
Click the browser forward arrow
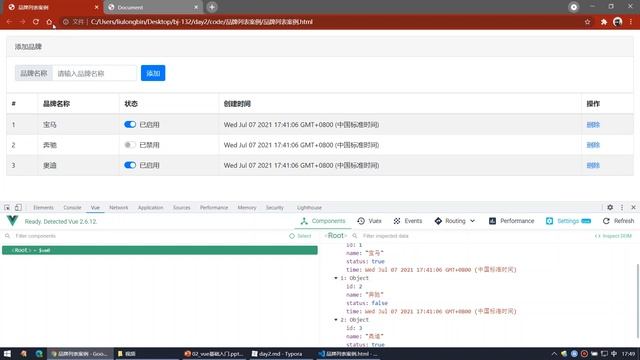(x=22, y=22)
